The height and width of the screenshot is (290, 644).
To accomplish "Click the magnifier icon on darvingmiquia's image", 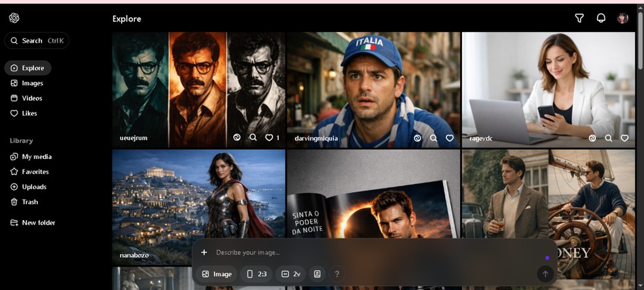I will (x=433, y=138).
